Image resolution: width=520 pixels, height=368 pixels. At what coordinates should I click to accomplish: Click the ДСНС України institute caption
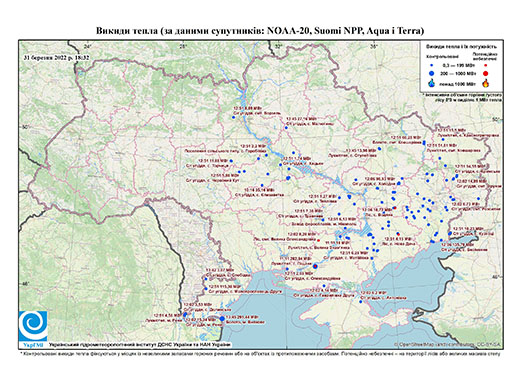coord(140,344)
